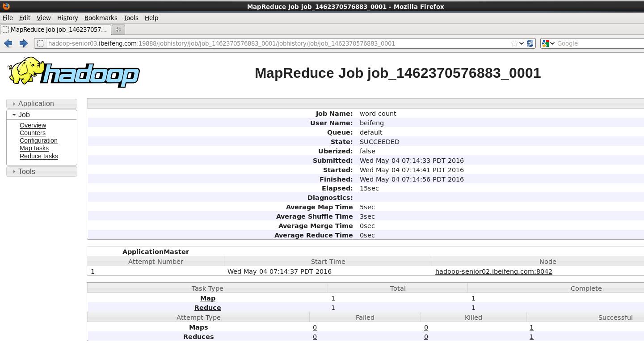Open the Reduce tasks link
The width and height of the screenshot is (644, 343).
pos(39,156)
